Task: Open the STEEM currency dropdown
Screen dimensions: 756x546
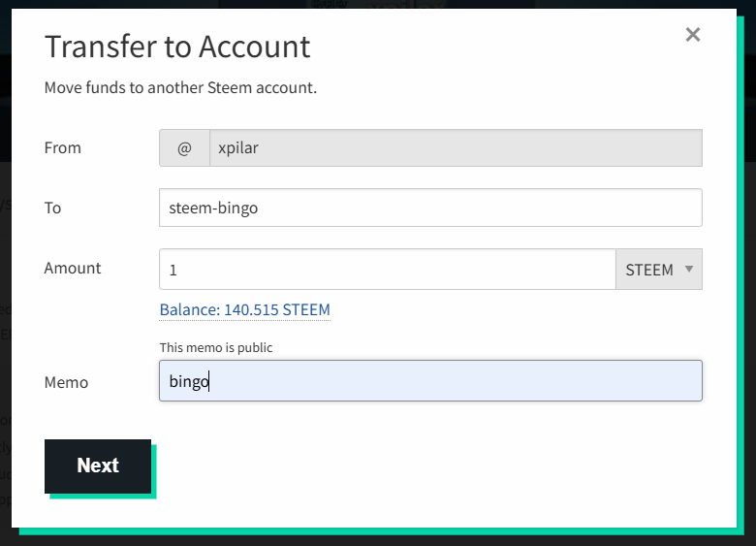Action: pos(659,270)
